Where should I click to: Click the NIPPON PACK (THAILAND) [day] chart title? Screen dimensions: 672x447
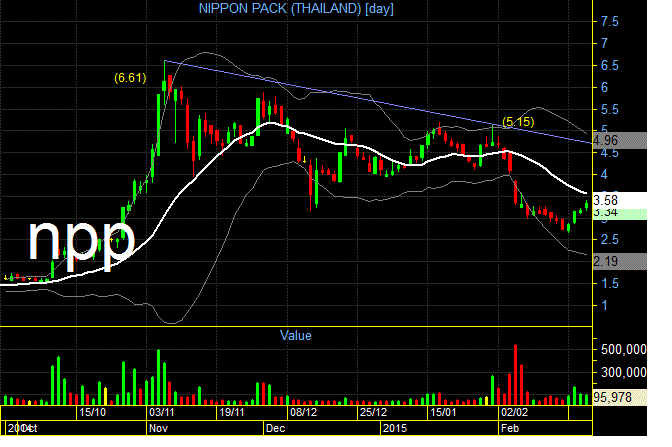click(x=296, y=8)
